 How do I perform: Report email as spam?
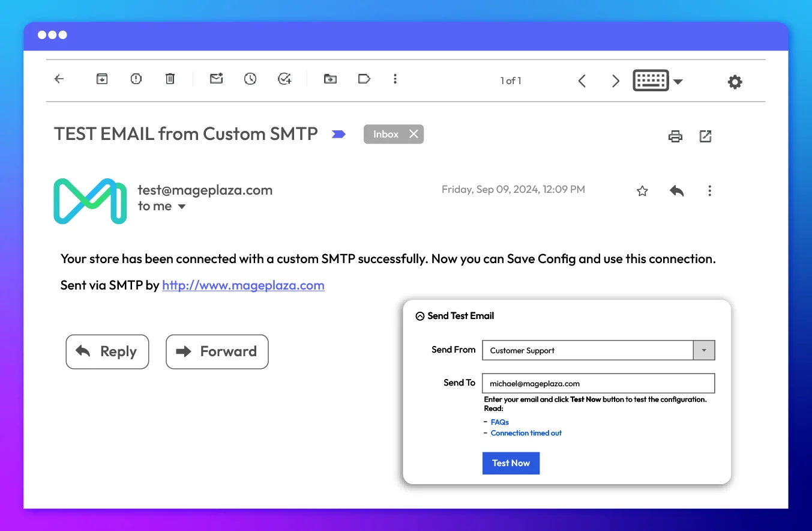136,79
